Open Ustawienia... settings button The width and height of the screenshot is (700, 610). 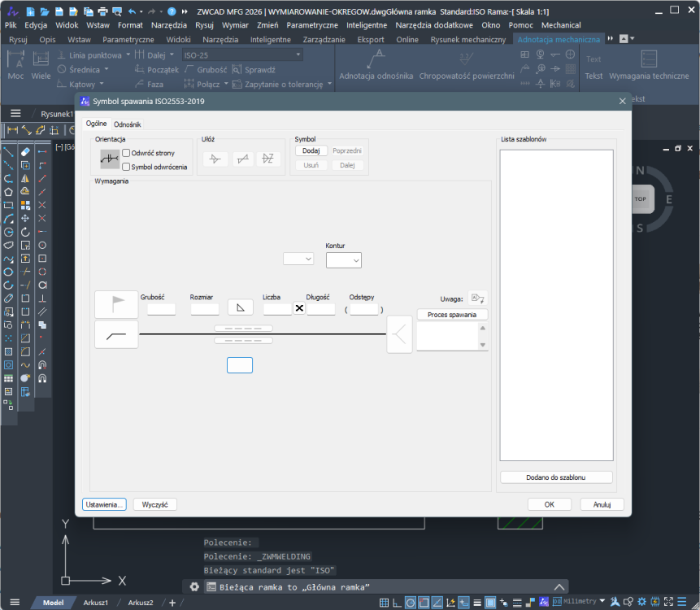[104, 504]
